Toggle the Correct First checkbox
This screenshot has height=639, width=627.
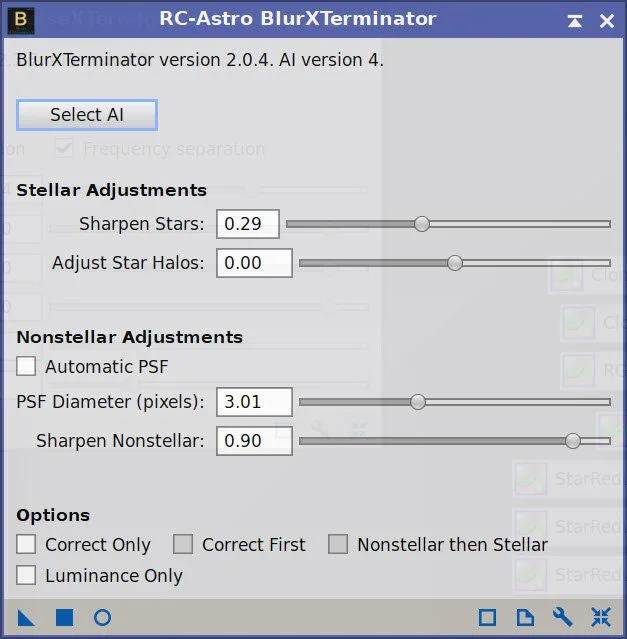pyautogui.click(x=183, y=544)
